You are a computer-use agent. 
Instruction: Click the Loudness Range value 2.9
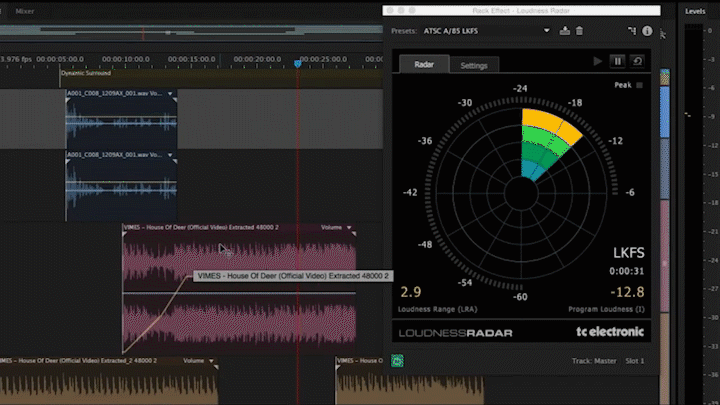click(411, 292)
